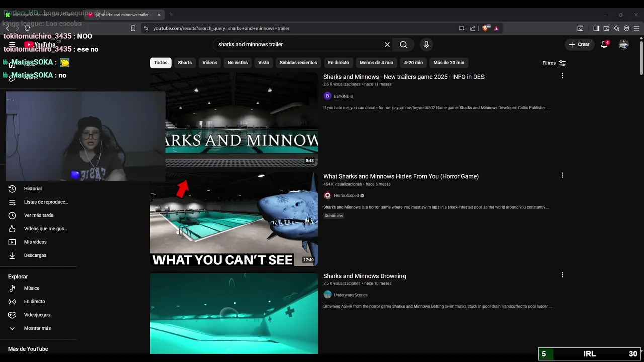Play the turquoise underwater Drowning thumbnail
This screenshot has width=644, height=362.
click(234, 313)
